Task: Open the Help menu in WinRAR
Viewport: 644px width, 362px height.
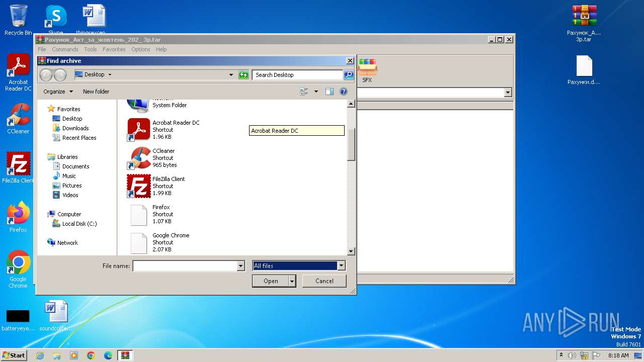Action: click(x=162, y=49)
